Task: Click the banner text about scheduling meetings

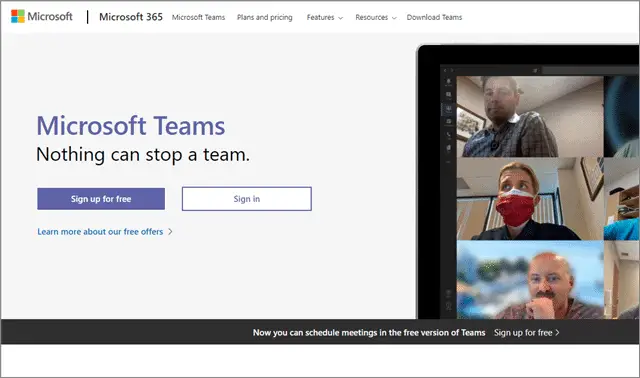Action: pos(369,332)
